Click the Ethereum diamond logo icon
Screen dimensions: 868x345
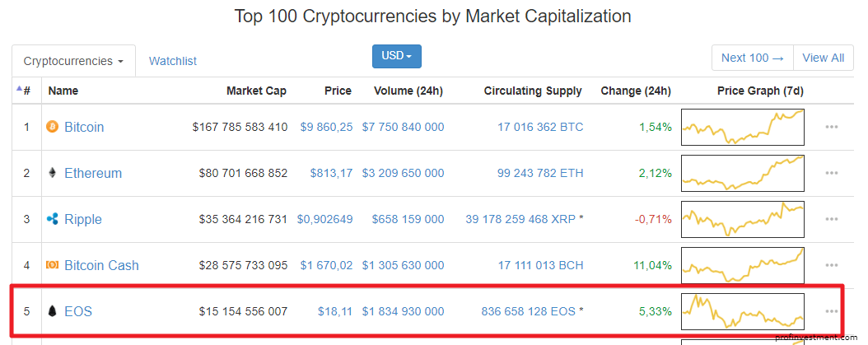[x=52, y=174]
